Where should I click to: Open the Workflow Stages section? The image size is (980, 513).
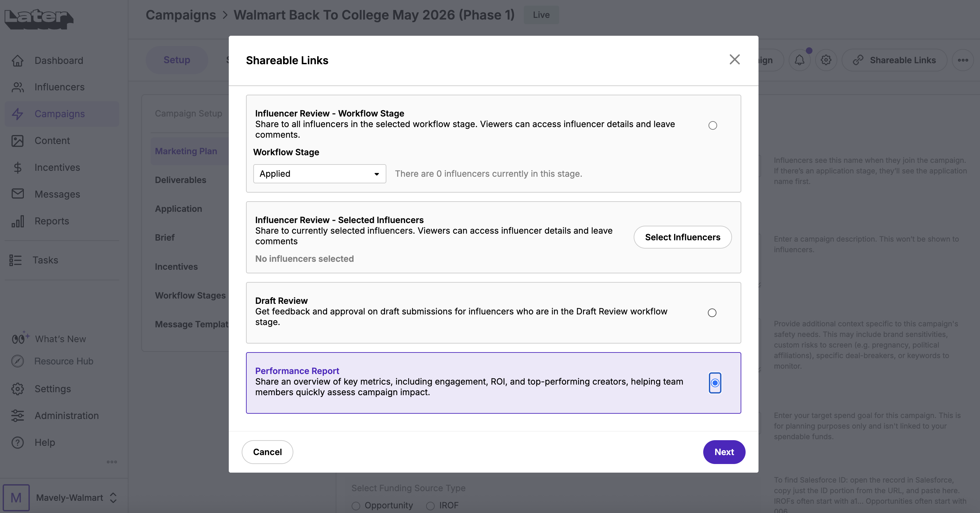pos(190,296)
